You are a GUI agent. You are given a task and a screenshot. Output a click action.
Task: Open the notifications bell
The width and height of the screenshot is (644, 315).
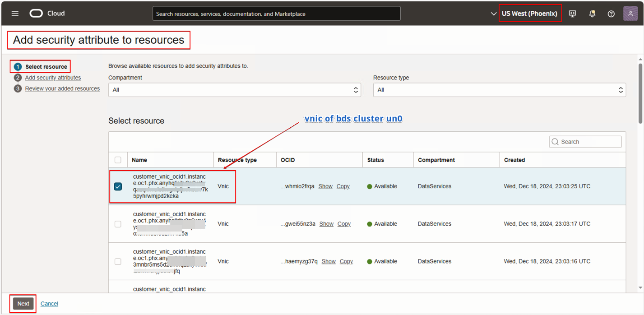coord(592,14)
